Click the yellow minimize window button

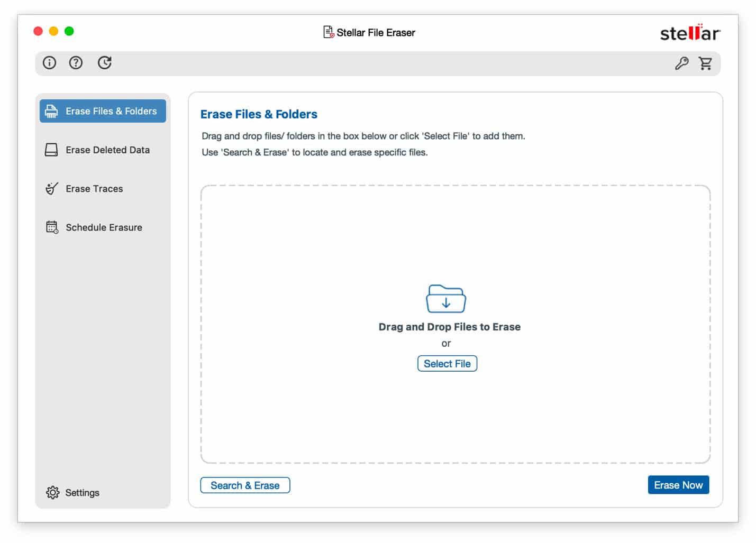[53, 31]
